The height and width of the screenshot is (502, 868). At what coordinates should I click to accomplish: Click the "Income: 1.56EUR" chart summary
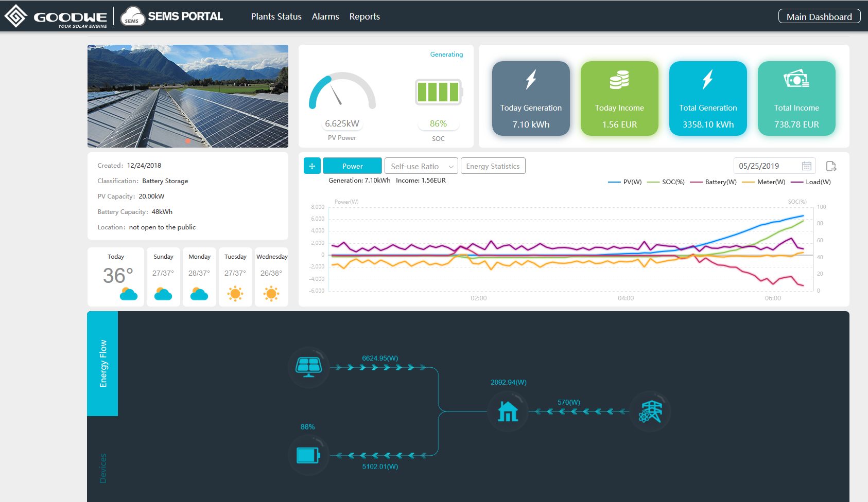click(421, 181)
